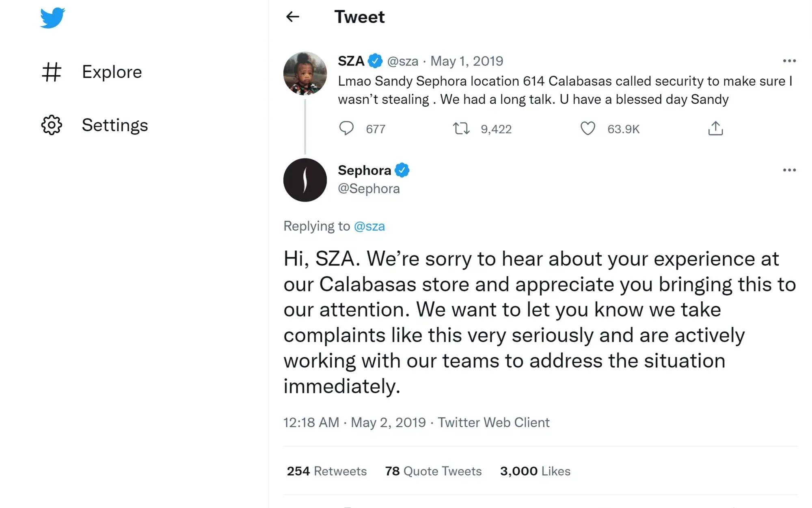Click the @sza link in Replying to

[x=369, y=226]
